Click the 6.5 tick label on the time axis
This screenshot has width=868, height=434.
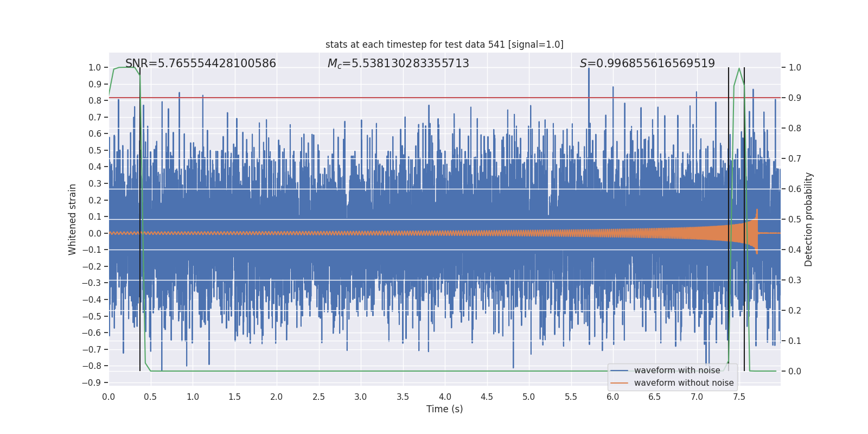point(655,397)
